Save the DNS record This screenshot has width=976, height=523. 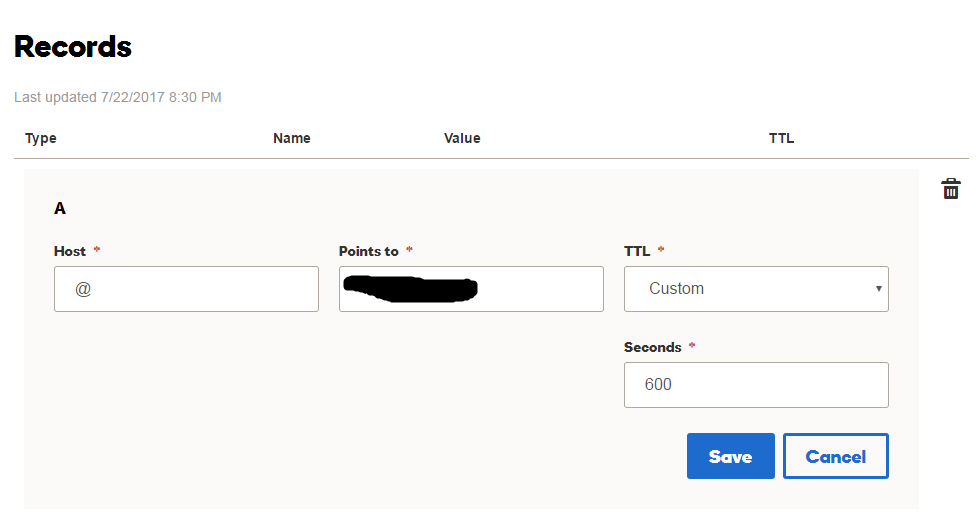point(730,456)
